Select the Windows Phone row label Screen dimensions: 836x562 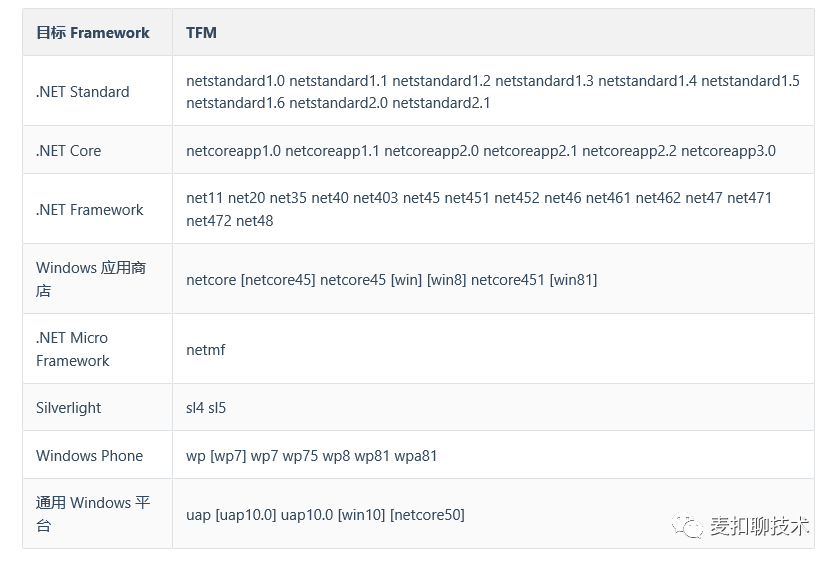[90, 456]
